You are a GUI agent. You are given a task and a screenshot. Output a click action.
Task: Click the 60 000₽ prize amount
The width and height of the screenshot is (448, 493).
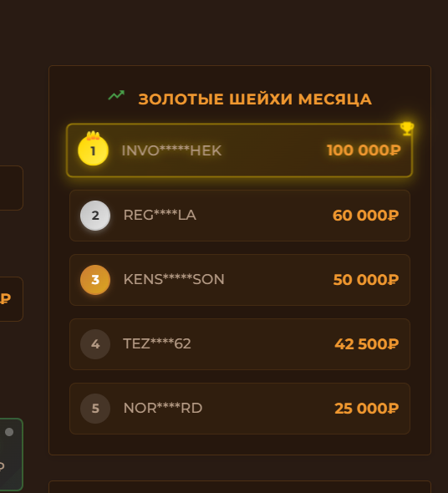point(365,216)
